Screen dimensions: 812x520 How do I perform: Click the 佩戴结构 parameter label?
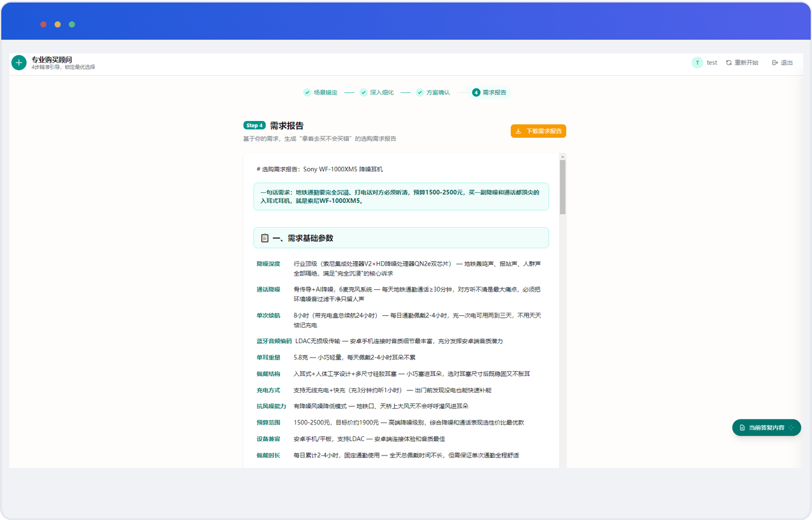(268, 374)
